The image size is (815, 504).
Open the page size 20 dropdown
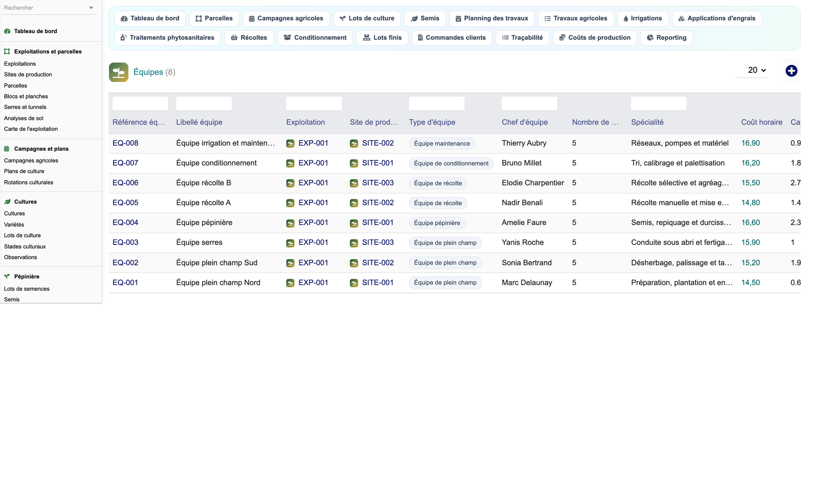[757, 70]
